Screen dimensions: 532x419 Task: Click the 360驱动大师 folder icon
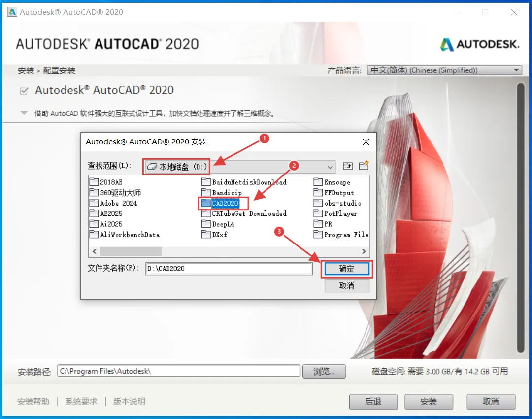pos(94,193)
